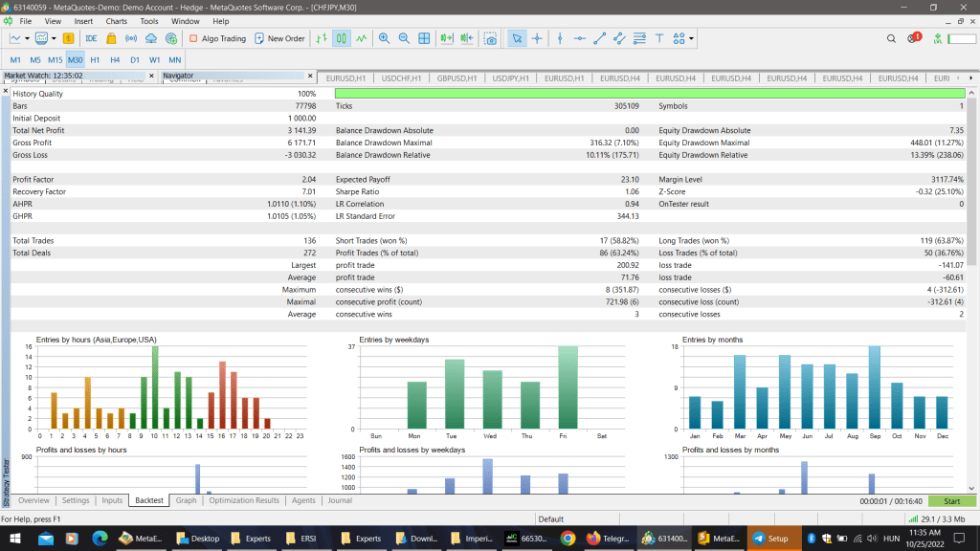Click the zoom in magnifier icon

click(384, 38)
